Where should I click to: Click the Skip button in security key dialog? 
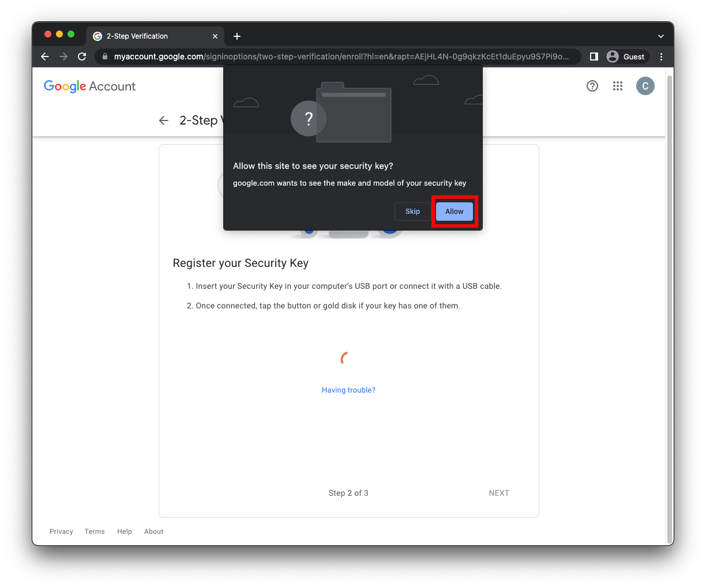point(412,212)
